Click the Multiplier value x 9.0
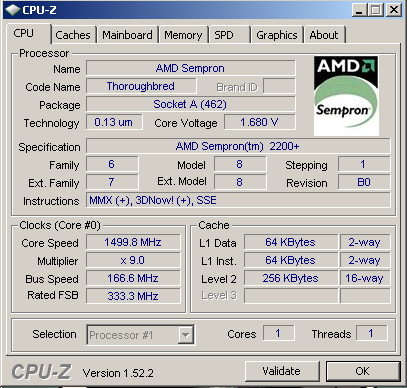The width and height of the screenshot is (407, 388). 133,260
